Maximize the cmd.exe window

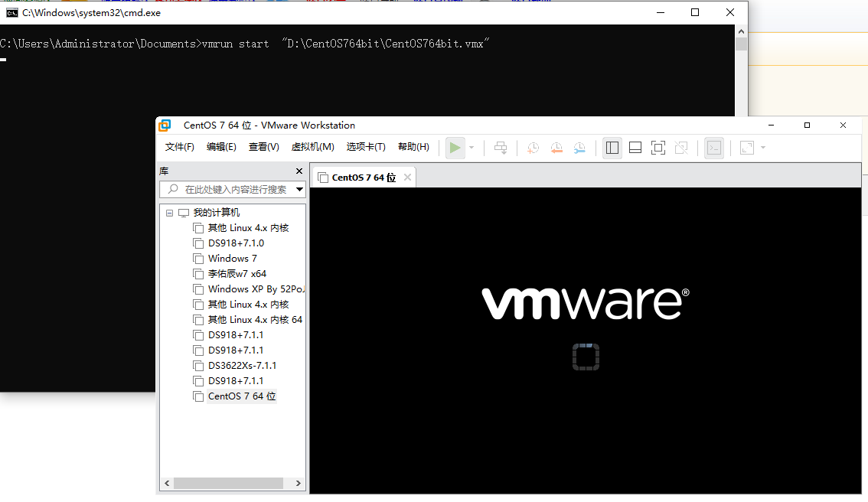tap(695, 12)
